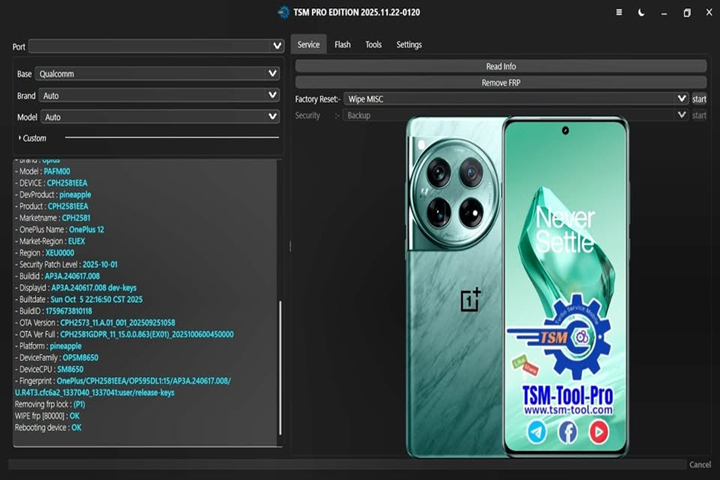Toggle dark mode with the moon icon

coord(641,13)
